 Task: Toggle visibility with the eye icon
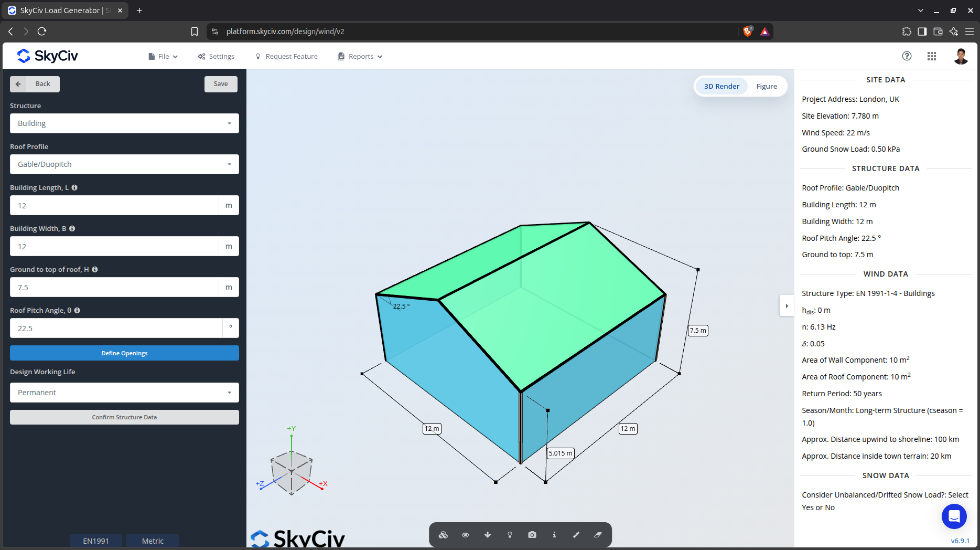tap(465, 535)
